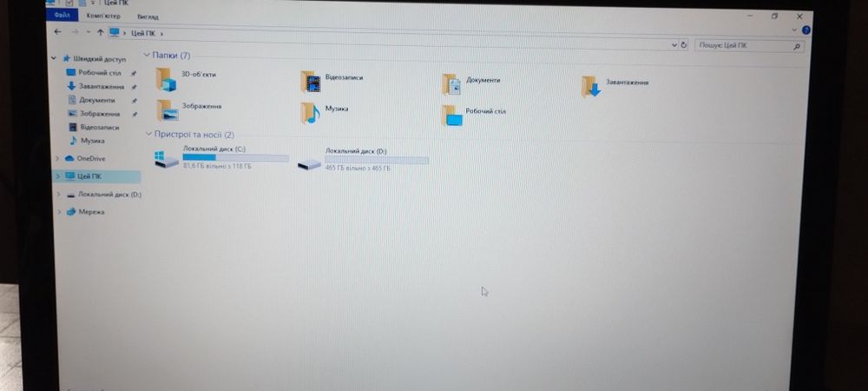Click the magnifier icon in the search box
This screenshot has width=868, height=391.
point(797,47)
